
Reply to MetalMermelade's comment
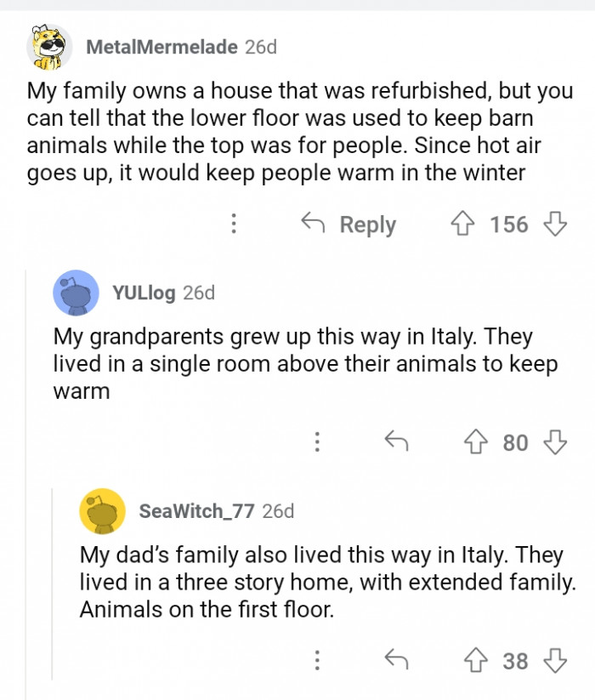pyautogui.click(x=349, y=225)
